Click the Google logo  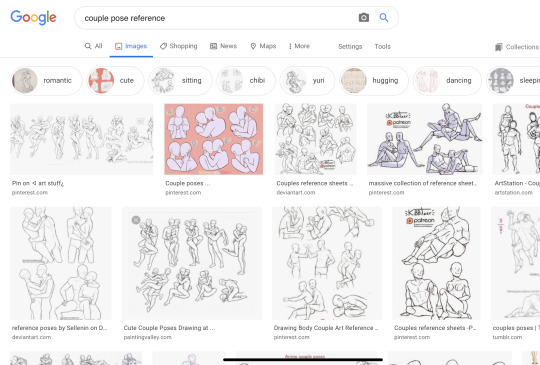click(x=33, y=17)
